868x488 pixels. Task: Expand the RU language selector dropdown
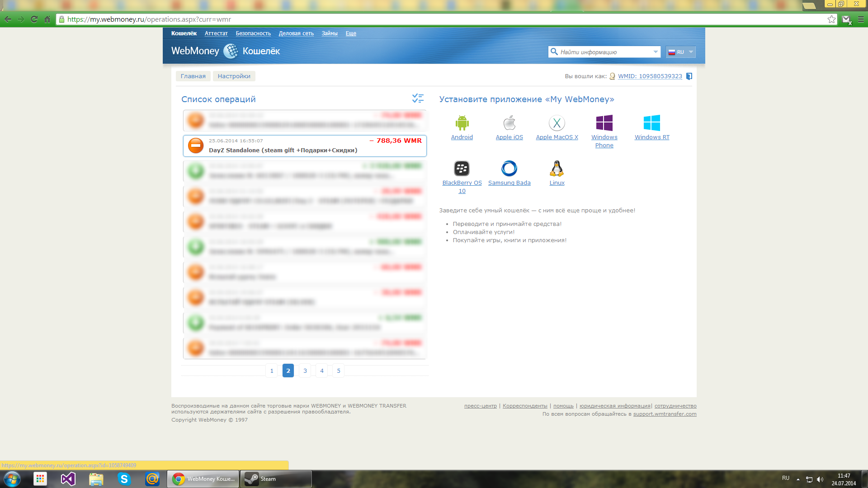680,52
